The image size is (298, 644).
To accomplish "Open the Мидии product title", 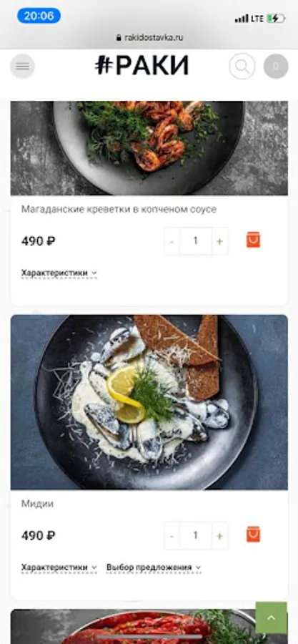I will click(37, 504).
